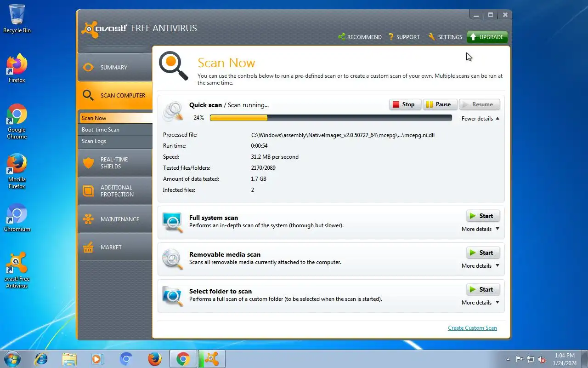Image resolution: width=588 pixels, height=368 pixels.
Task: Click the Real-Time Shields shield icon
Action: coord(88,163)
